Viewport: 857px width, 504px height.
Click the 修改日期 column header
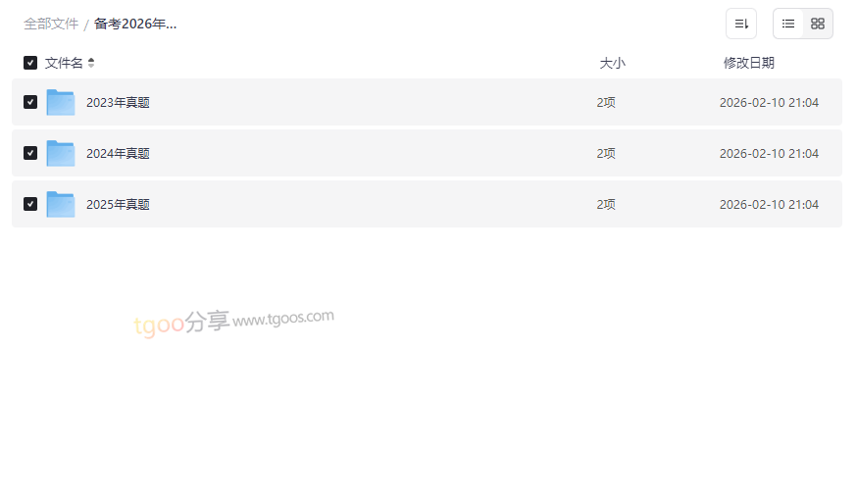coord(748,63)
